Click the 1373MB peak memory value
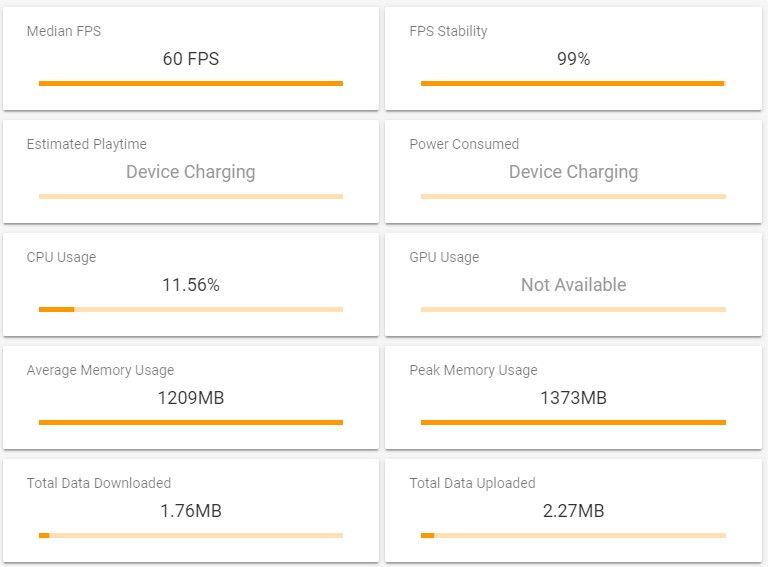The height and width of the screenshot is (567, 768). point(573,398)
